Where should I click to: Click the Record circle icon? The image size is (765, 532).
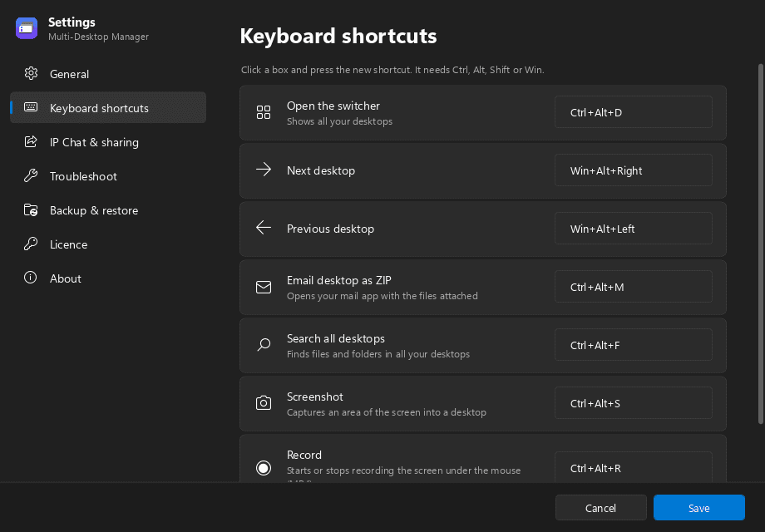264,468
